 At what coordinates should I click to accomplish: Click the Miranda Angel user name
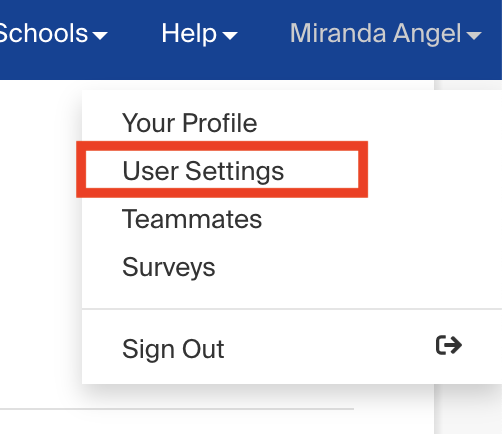[376, 33]
